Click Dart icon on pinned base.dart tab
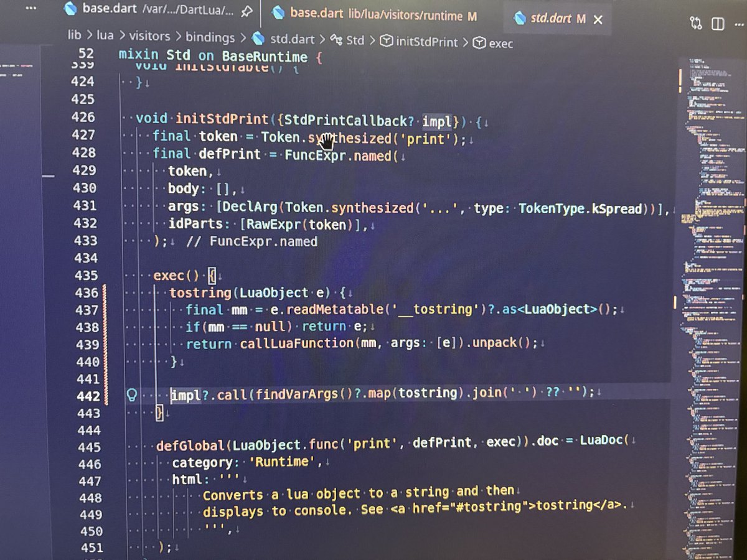747x560 pixels. tap(71, 9)
